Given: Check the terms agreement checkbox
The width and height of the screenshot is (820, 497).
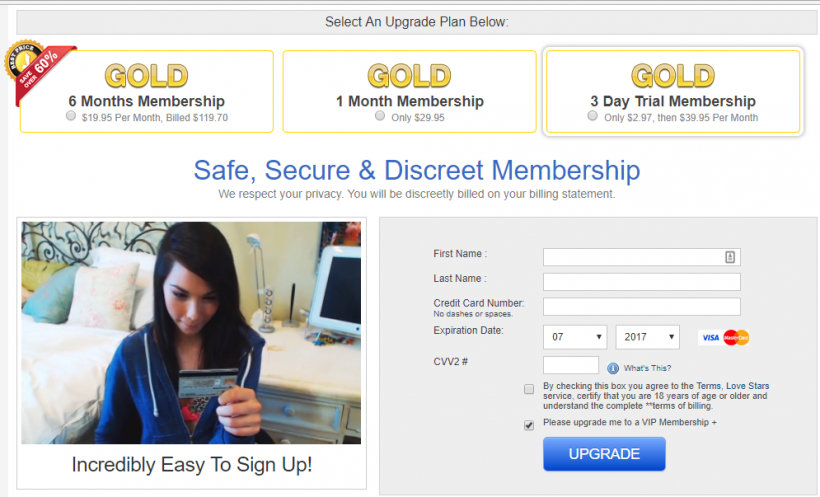Looking at the screenshot, I should pyautogui.click(x=529, y=389).
